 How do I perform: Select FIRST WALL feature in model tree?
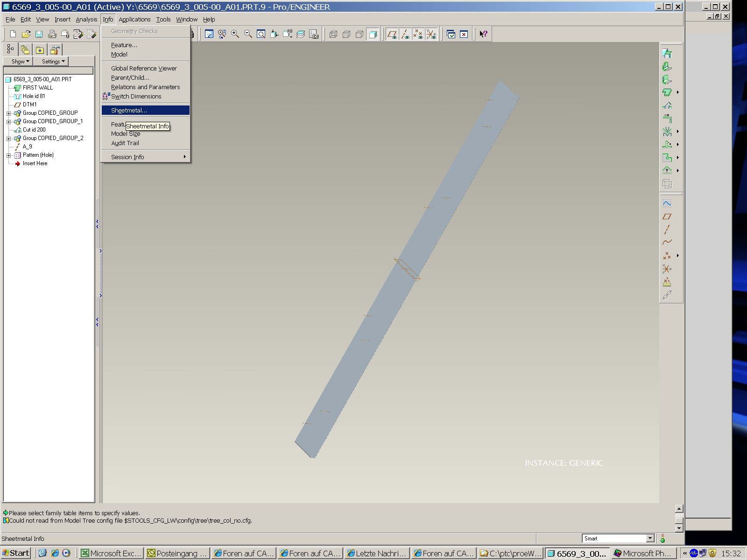[37, 88]
